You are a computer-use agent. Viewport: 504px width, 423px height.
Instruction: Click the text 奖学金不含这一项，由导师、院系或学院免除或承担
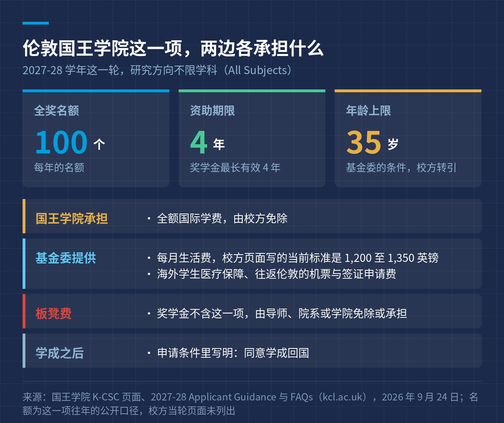[282, 313]
